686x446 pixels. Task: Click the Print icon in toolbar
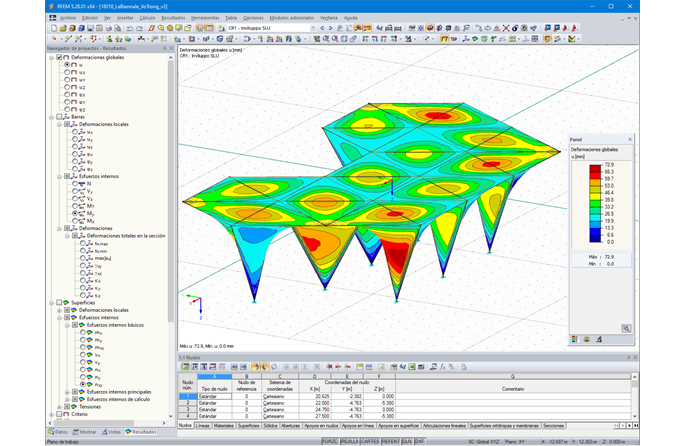108,28
